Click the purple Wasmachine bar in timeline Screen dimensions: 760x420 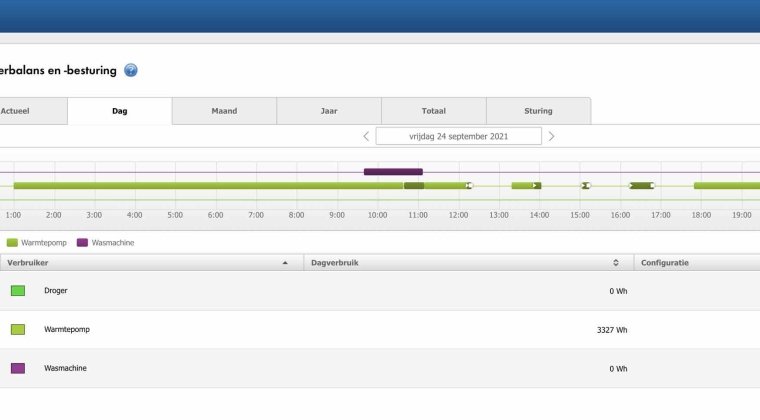click(393, 172)
